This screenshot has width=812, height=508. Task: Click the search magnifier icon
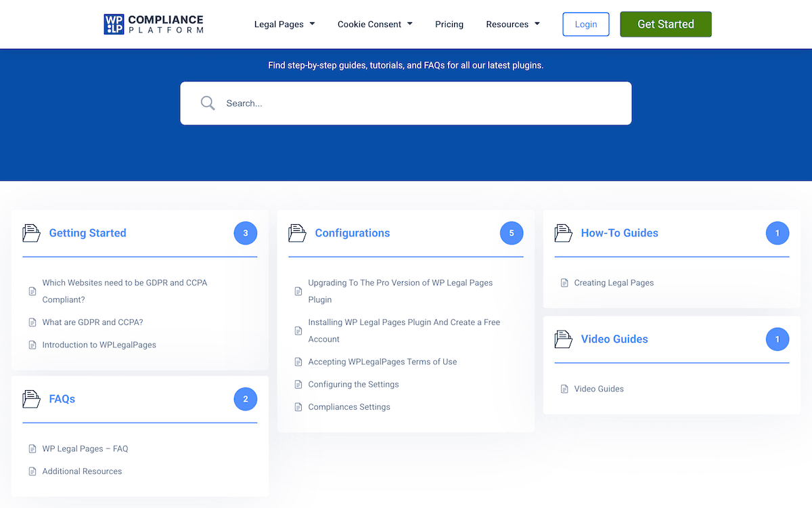(x=208, y=103)
